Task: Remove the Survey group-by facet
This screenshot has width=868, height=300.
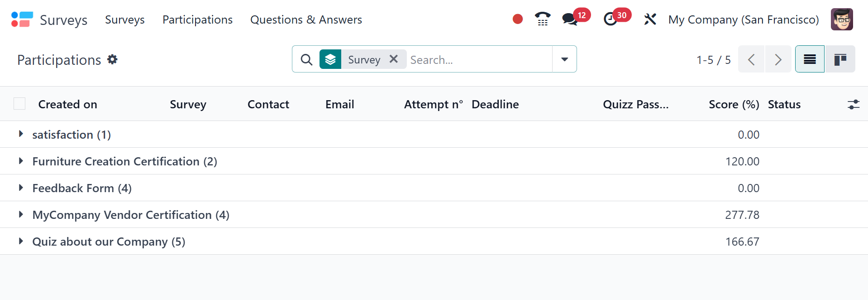Action: 394,59
